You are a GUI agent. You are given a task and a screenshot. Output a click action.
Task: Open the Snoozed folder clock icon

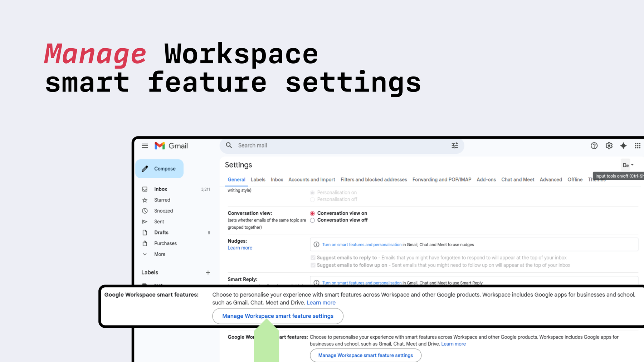(x=145, y=210)
